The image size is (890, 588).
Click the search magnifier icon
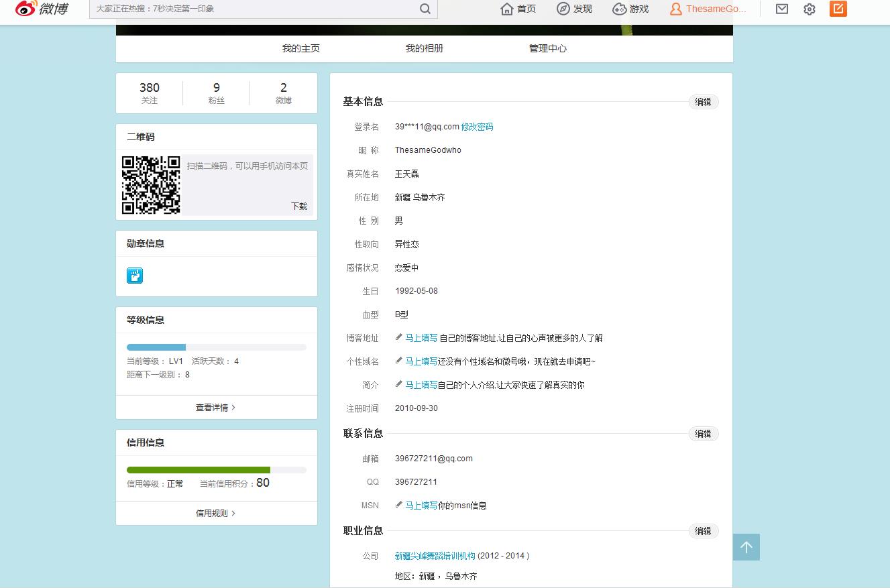coord(425,9)
